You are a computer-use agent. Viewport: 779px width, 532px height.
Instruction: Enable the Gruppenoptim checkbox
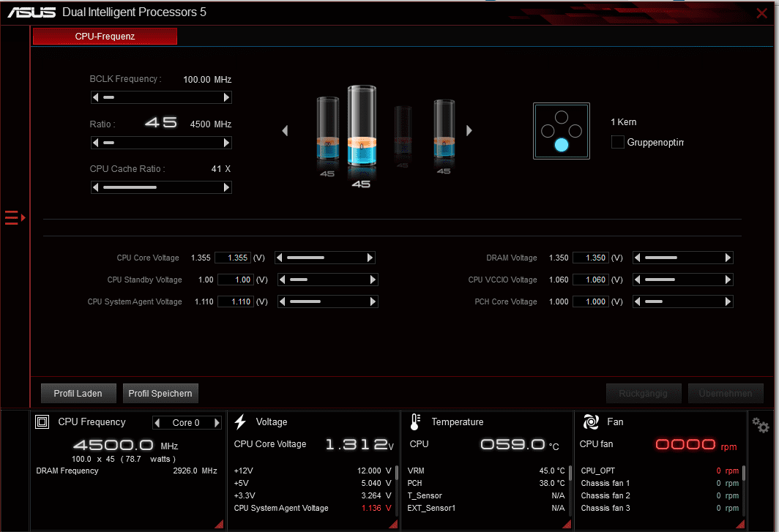(x=617, y=142)
